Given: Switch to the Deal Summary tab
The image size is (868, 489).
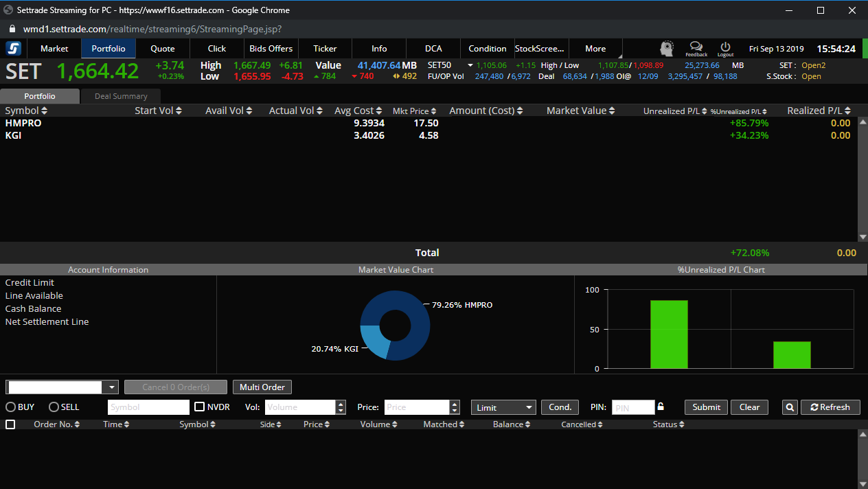Looking at the screenshot, I should [121, 96].
